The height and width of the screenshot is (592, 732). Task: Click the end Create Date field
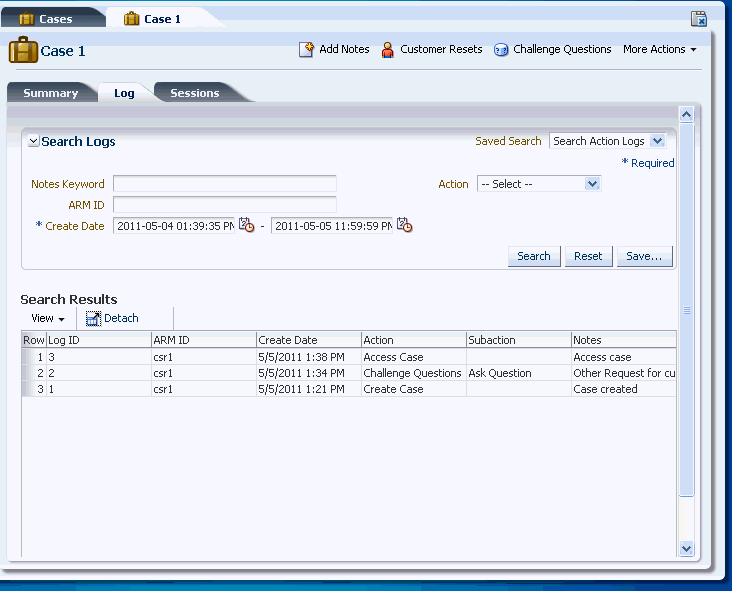point(331,226)
